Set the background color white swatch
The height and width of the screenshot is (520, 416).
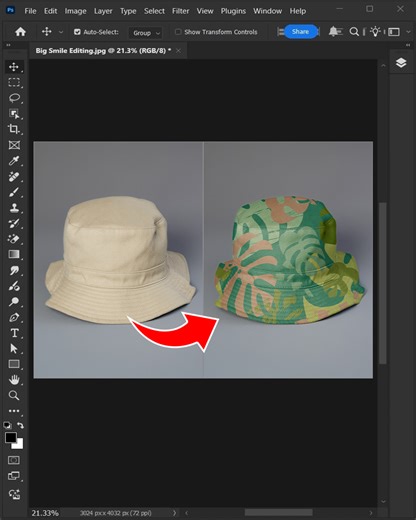coord(19,445)
